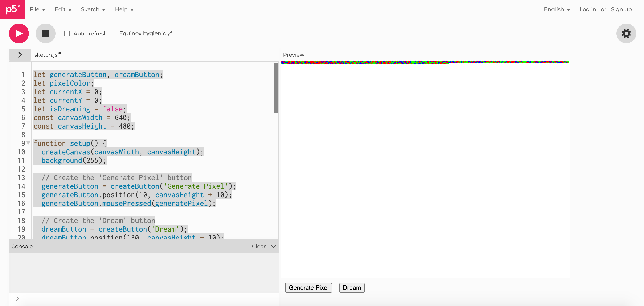Open the Help menu
Image resolution: width=644 pixels, height=306 pixels.
coord(124,9)
